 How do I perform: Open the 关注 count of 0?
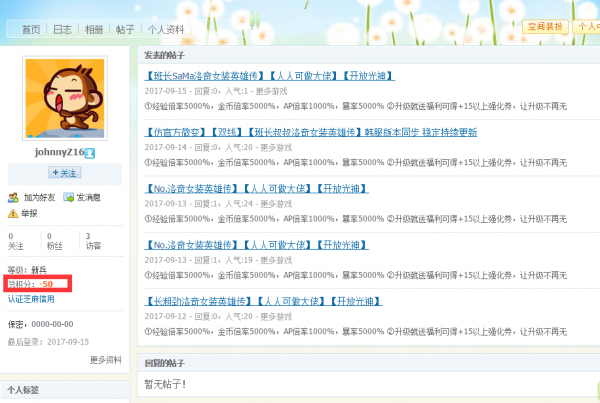pos(16,241)
